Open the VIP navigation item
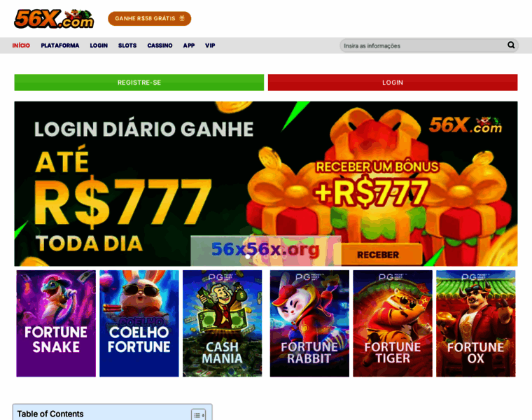 point(210,45)
